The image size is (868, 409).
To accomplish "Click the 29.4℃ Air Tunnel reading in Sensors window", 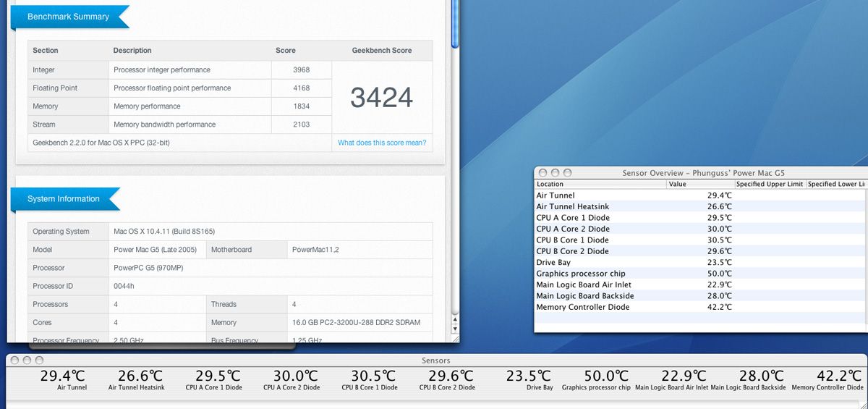I will [63, 376].
